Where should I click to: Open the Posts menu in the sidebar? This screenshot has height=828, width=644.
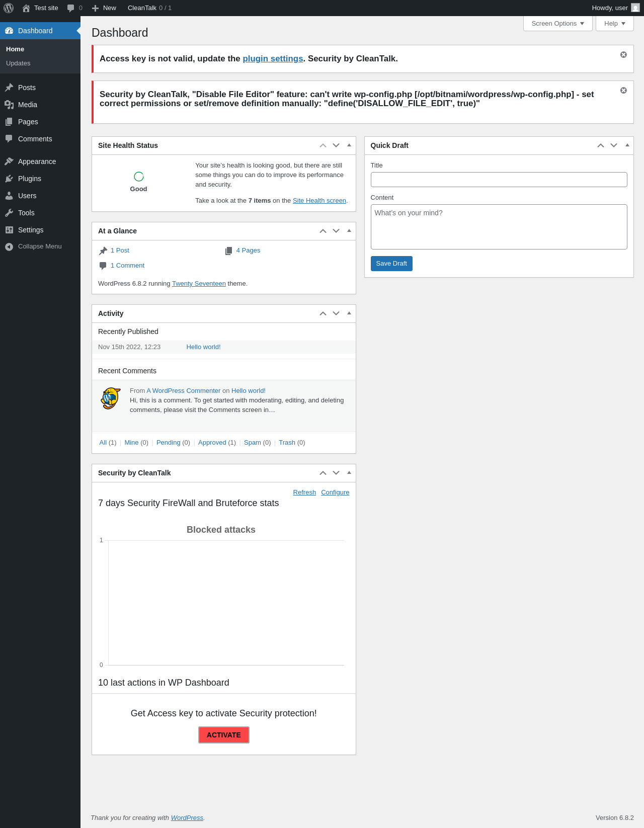(40, 88)
